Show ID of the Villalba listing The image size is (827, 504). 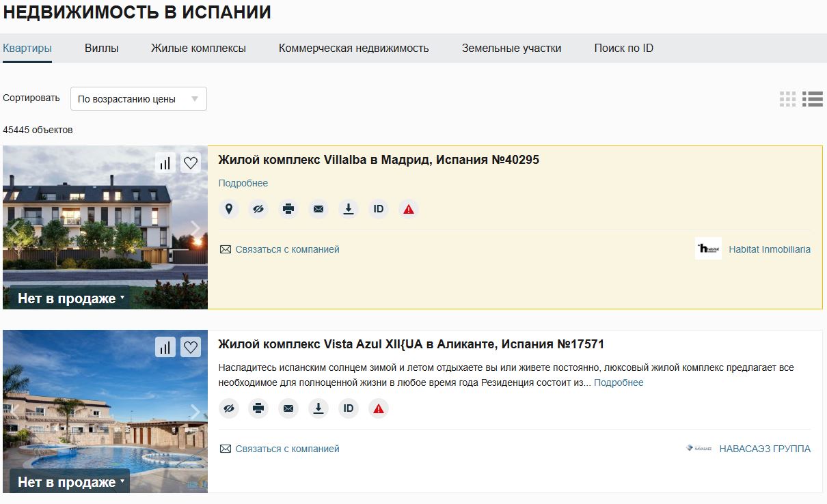click(x=379, y=209)
